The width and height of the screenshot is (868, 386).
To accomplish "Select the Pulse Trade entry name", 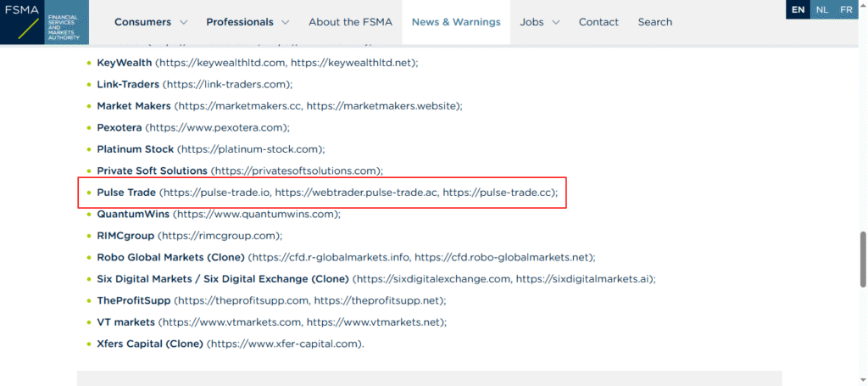I will 126,193.
